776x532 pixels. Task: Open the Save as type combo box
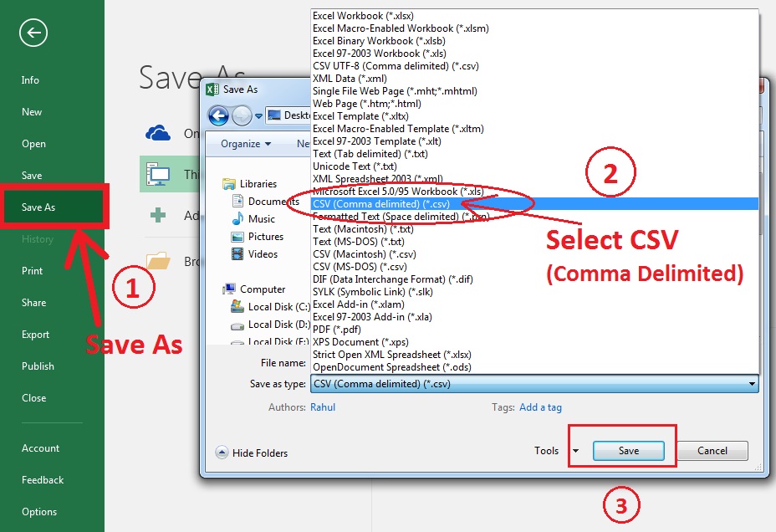tap(534, 384)
